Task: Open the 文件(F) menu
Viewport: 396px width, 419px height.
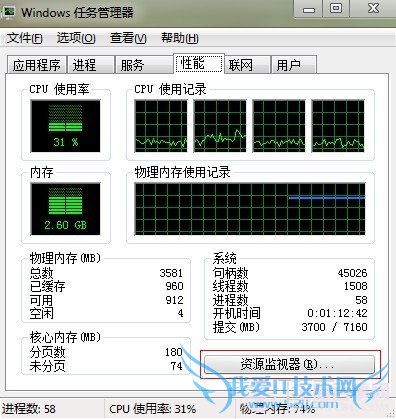Action: pyautogui.click(x=25, y=38)
